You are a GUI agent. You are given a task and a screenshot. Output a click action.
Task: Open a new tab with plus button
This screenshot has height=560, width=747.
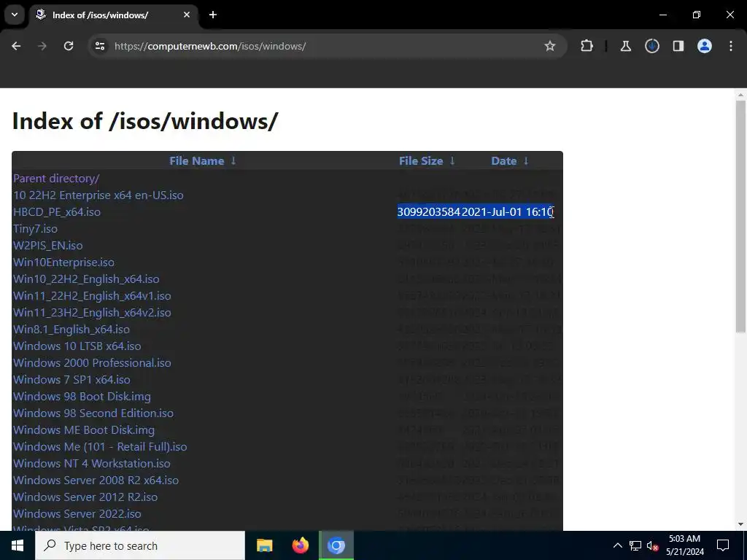213,15
